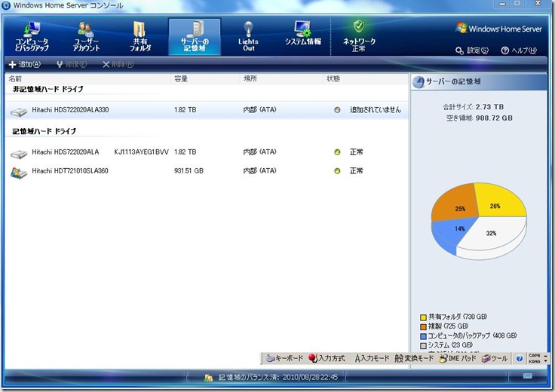This screenshot has width=555, height=392.
Task: Click the IME 入力モード button
Action: click(x=372, y=358)
